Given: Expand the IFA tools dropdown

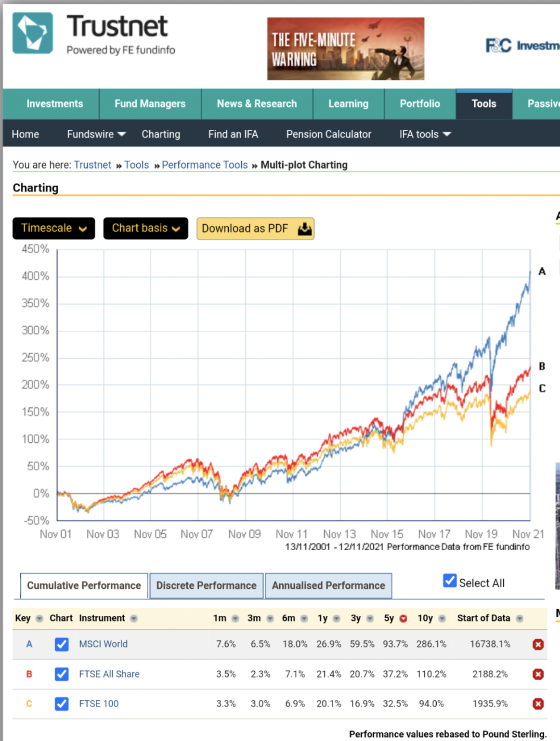Looking at the screenshot, I should [x=425, y=134].
